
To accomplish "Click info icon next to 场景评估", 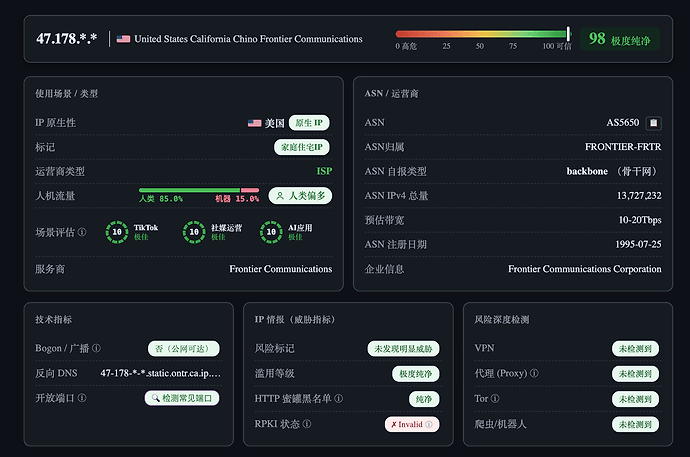I will coord(82,232).
